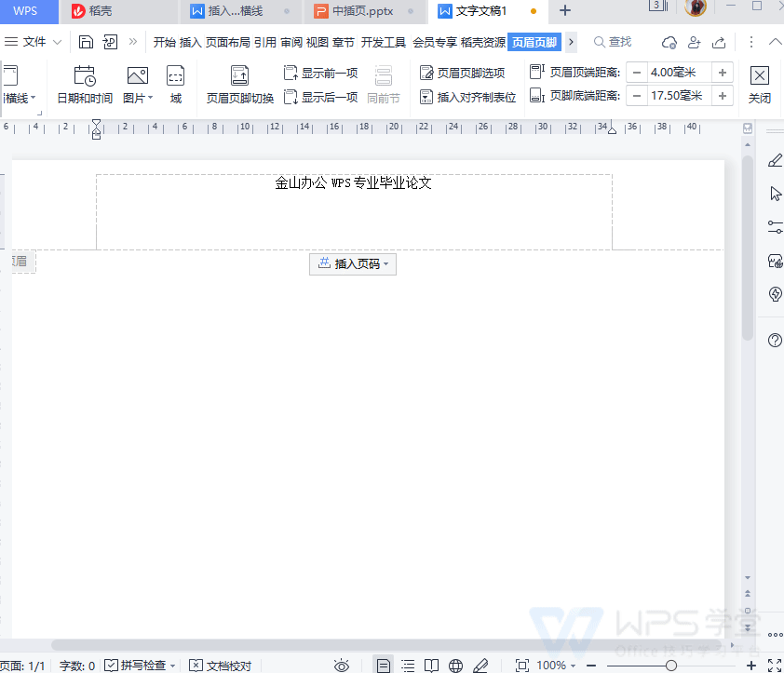Expand more quick access tools chevron
The width and height of the screenshot is (784, 673).
tap(132, 42)
